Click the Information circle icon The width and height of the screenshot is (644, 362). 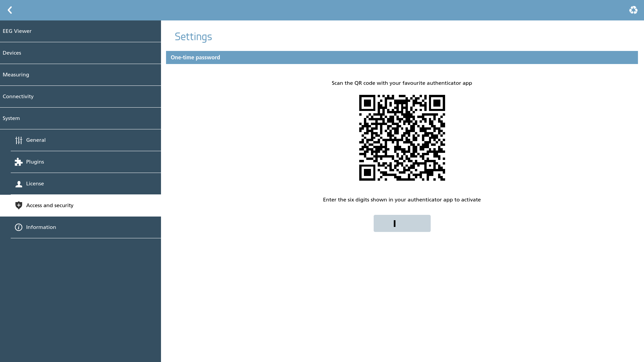click(x=19, y=227)
